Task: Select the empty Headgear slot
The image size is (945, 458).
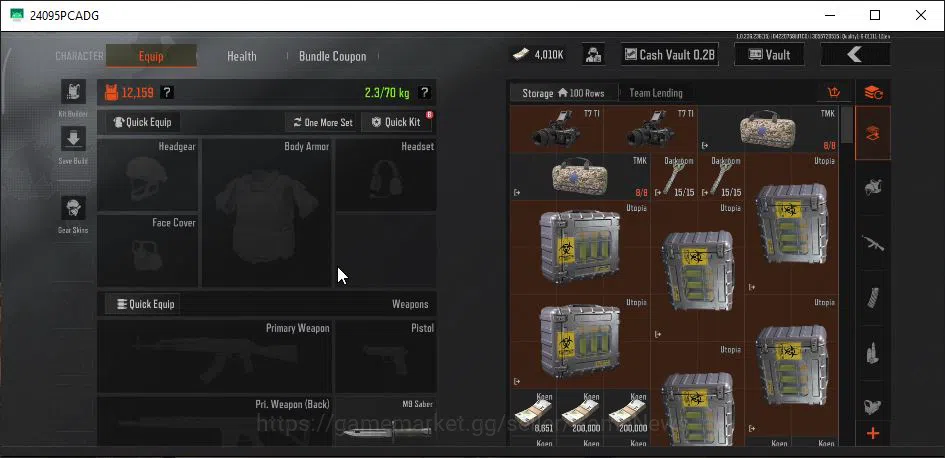Action: [x=148, y=175]
